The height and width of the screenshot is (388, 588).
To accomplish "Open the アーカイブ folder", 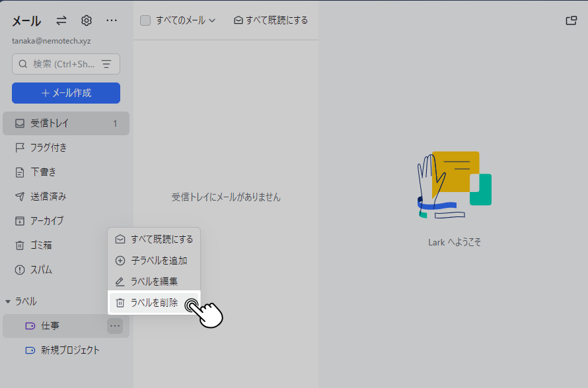I will coord(46,221).
